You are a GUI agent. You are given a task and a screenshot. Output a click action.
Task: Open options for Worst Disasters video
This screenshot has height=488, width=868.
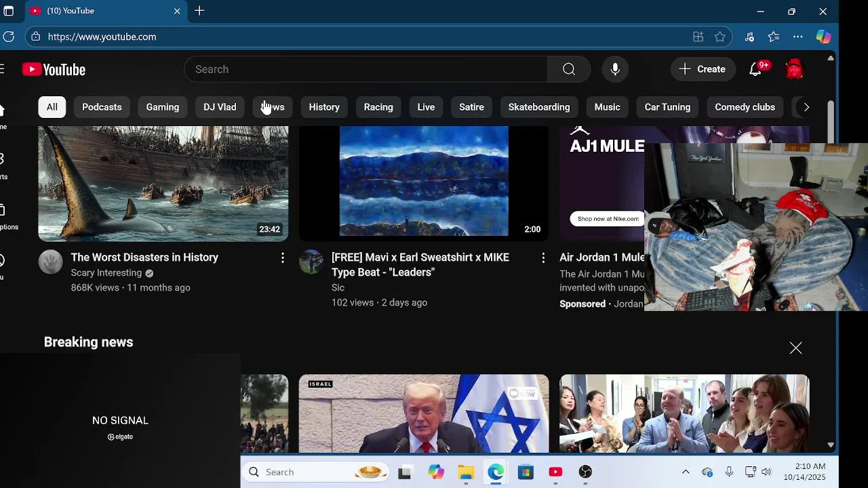click(283, 258)
